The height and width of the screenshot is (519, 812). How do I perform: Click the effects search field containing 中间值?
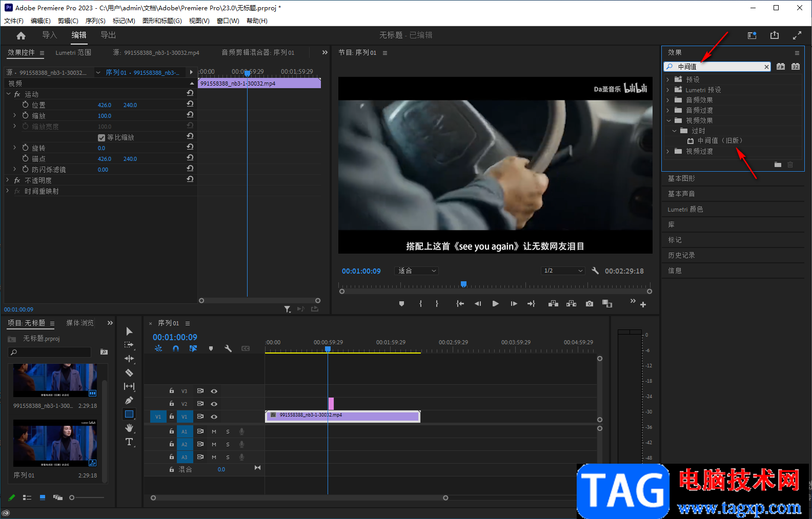(718, 67)
